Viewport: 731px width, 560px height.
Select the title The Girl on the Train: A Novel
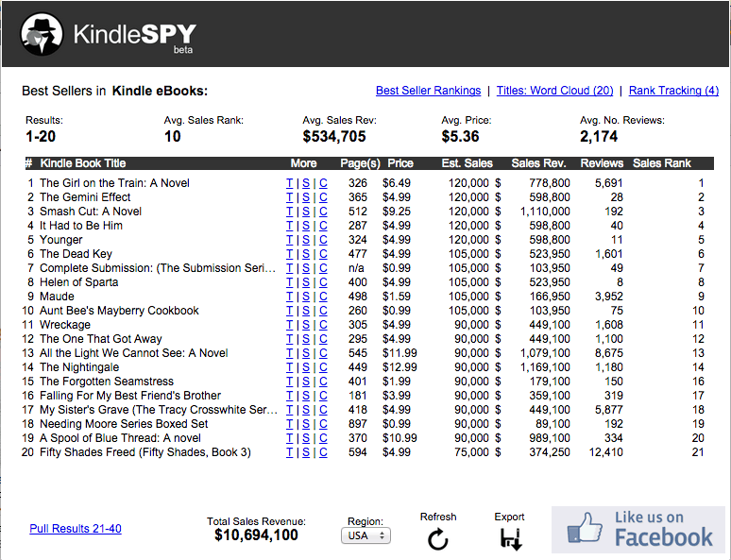coord(114,183)
